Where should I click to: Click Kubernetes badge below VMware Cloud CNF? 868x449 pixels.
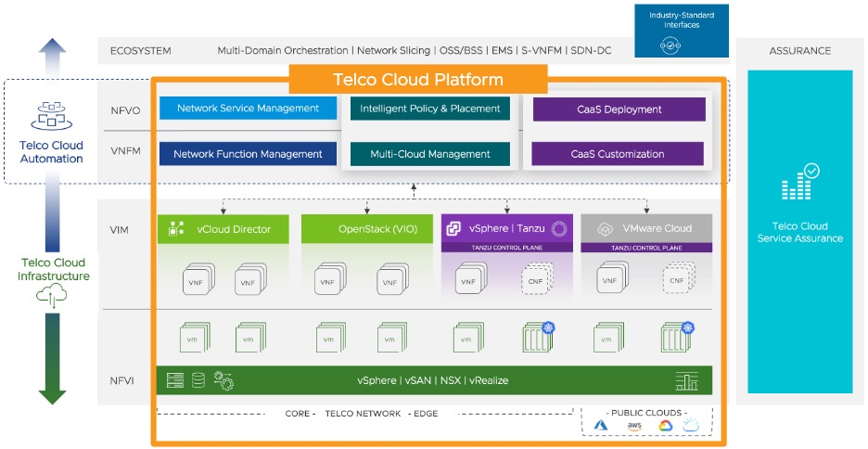(687, 327)
